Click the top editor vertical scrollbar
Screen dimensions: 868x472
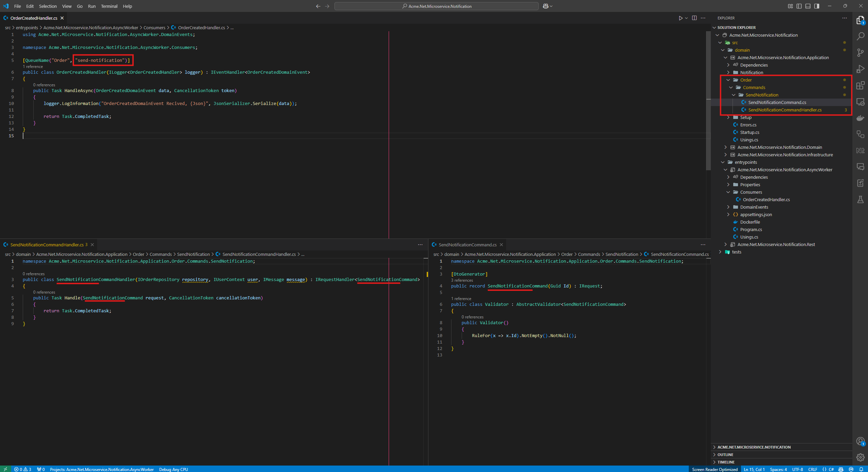coord(708,100)
